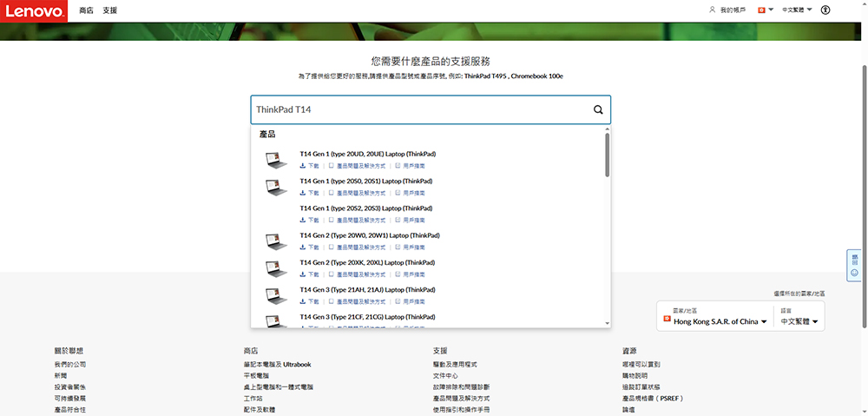Open footer link 新聞
This screenshot has height=416, width=868.
click(61, 375)
